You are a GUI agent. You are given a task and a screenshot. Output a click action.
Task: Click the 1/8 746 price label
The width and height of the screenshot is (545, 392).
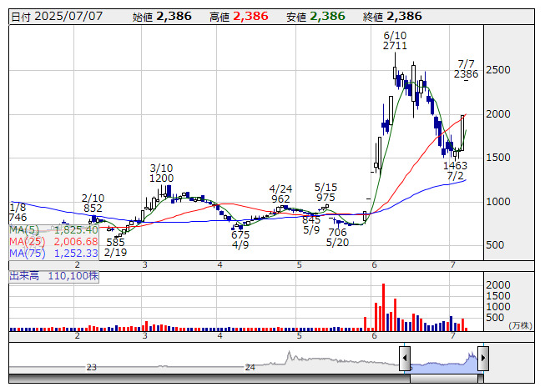[18, 213]
